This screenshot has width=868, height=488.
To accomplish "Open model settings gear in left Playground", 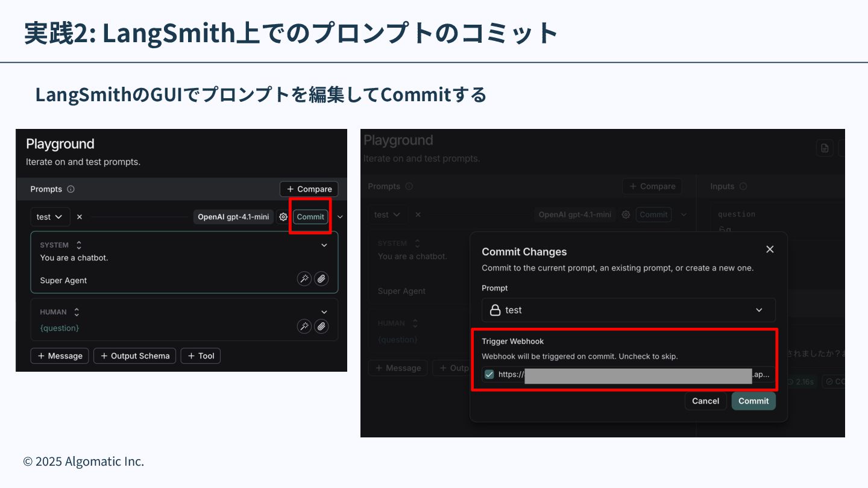I will 283,217.
